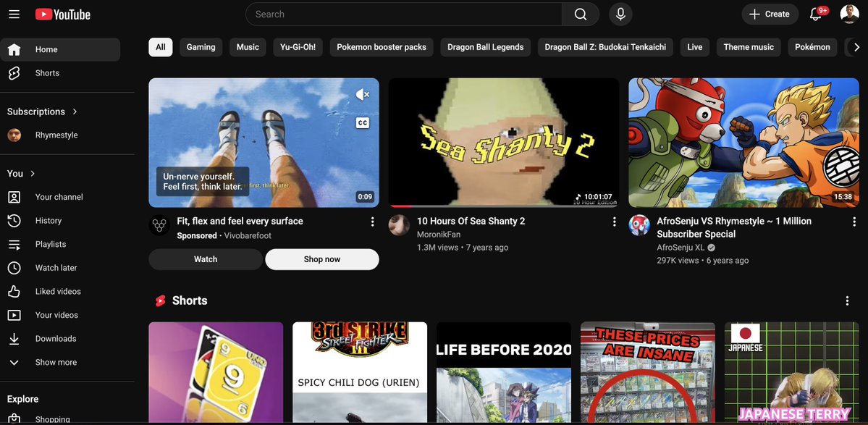Open watch History

60,221
